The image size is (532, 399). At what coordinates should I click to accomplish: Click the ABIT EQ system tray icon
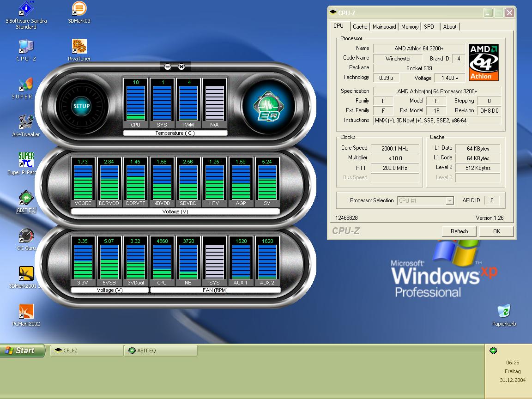pyautogui.click(x=493, y=351)
